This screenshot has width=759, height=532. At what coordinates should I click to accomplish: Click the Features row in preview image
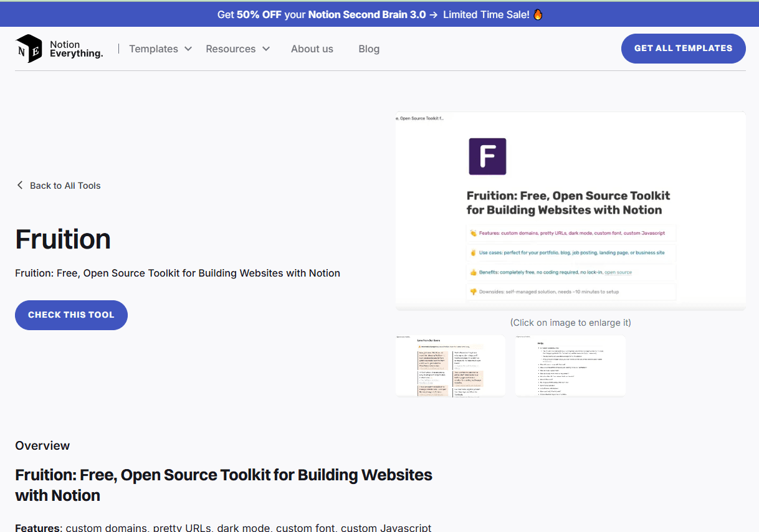coord(571,233)
